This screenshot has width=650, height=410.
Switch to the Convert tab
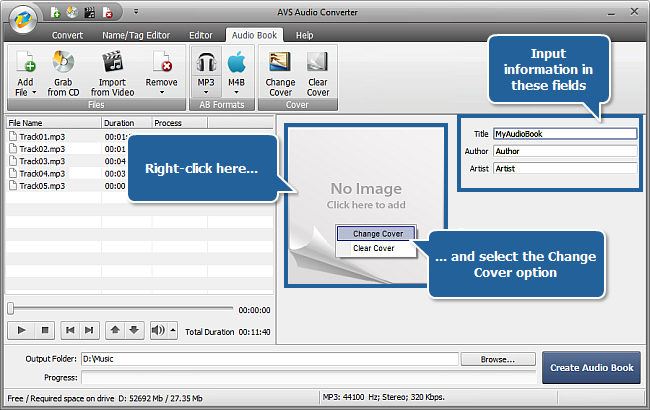tap(67, 35)
